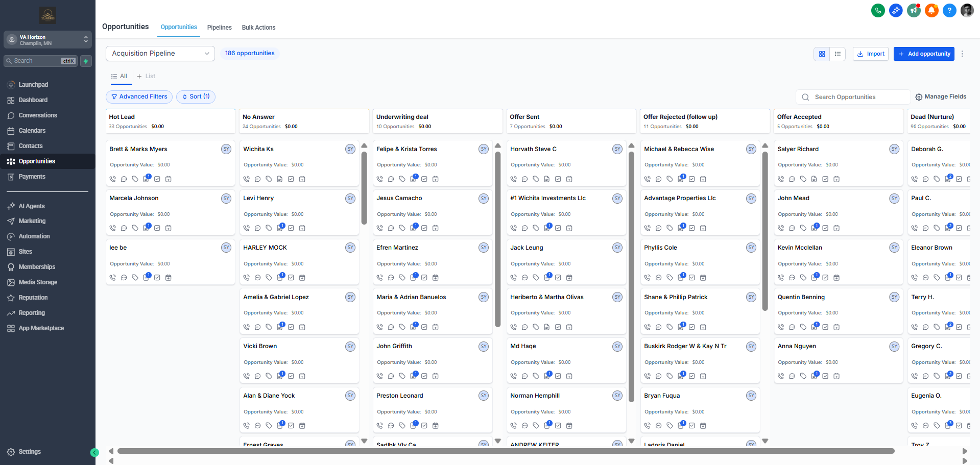Open the conversation icon on Salyer Richard card

point(792,179)
